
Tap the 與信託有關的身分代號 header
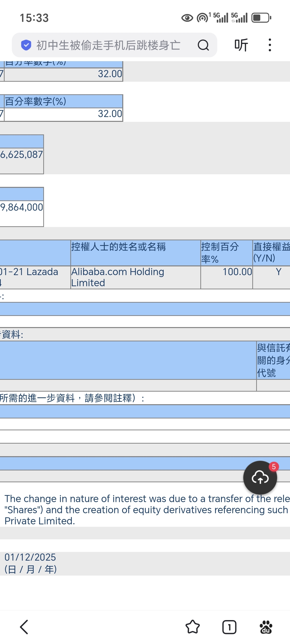pos(273,360)
